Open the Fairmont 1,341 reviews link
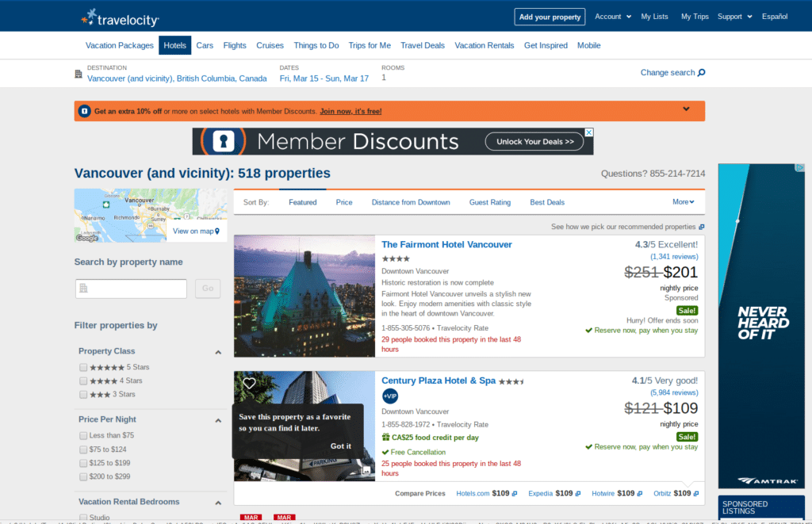The image size is (812, 524). pyautogui.click(x=674, y=257)
